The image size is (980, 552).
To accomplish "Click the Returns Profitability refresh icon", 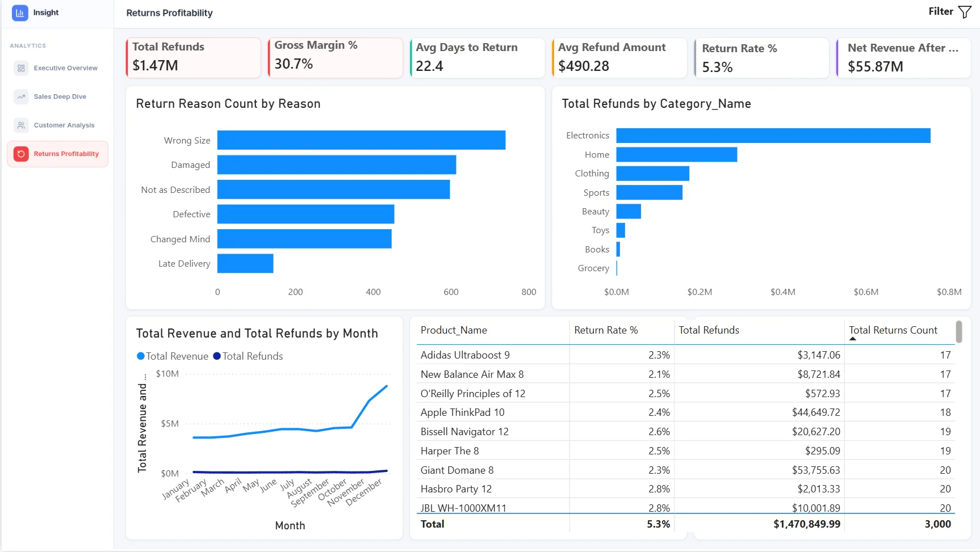I will pyautogui.click(x=21, y=154).
